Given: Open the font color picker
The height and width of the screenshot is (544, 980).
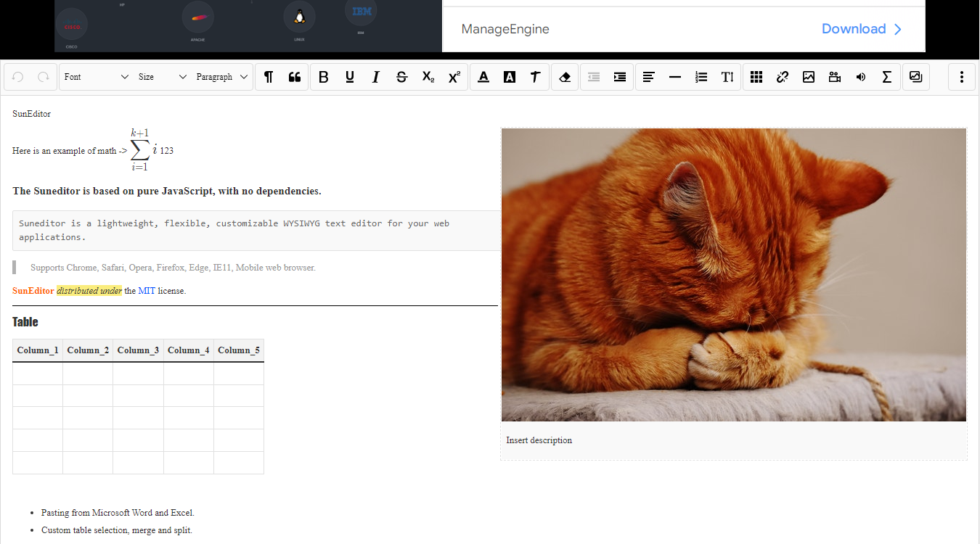Looking at the screenshot, I should (x=483, y=77).
